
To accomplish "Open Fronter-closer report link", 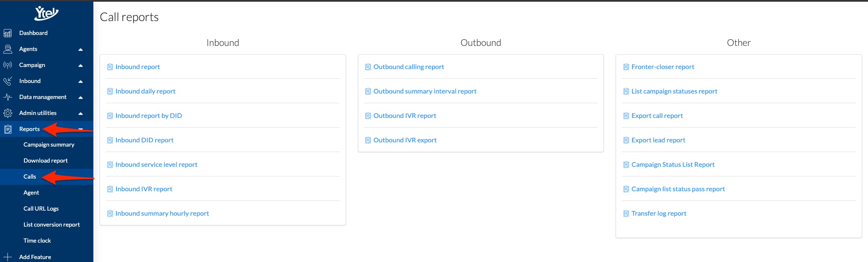I will click(663, 67).
